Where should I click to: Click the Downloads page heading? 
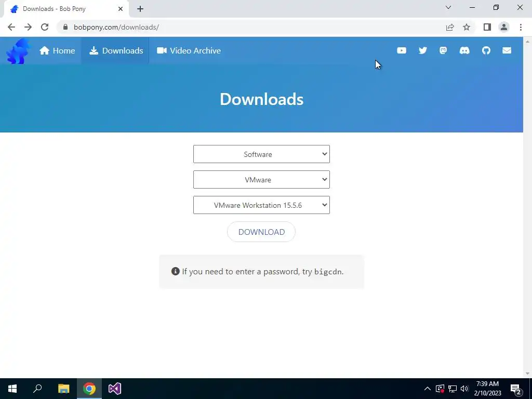click(x=261, y=99)
